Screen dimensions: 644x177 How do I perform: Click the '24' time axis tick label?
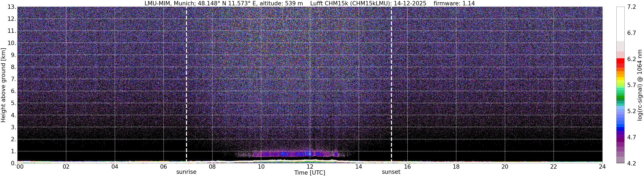coord(602,167)
